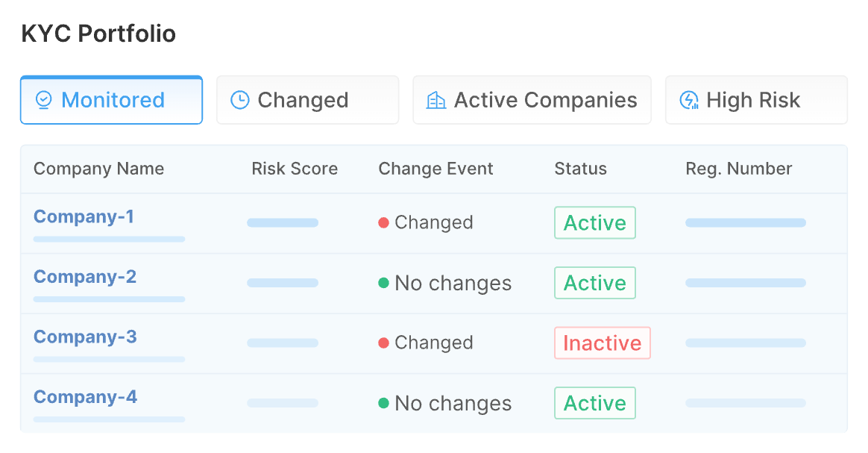Click the gauge icon on High Risk filter
Viewport: 868px width, 453px height.
[x=688, y=99]
